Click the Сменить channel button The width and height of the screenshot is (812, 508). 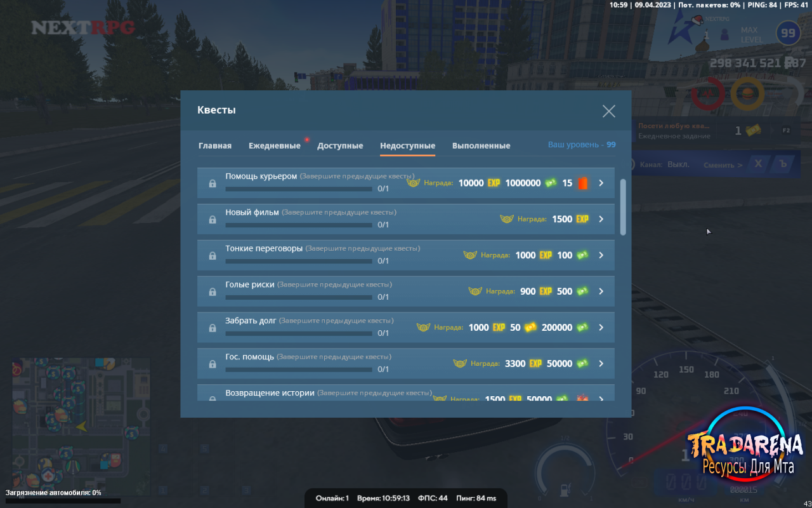click(723, 165)
